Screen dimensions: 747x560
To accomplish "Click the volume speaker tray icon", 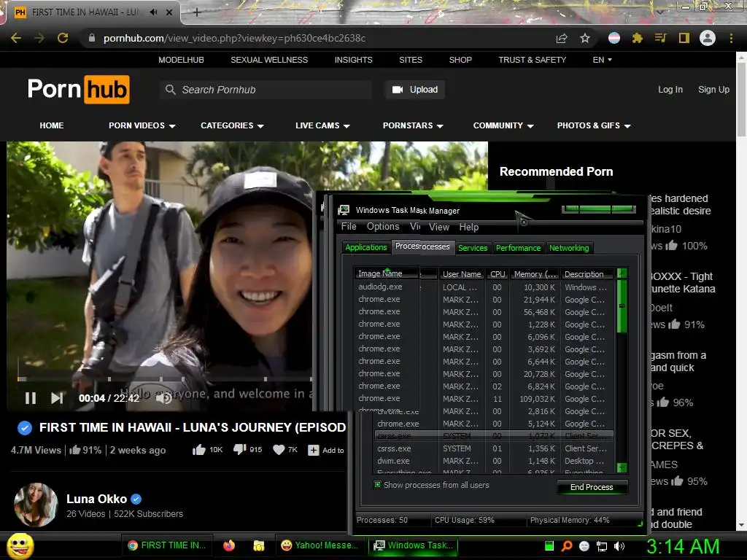I will point(619,546).
